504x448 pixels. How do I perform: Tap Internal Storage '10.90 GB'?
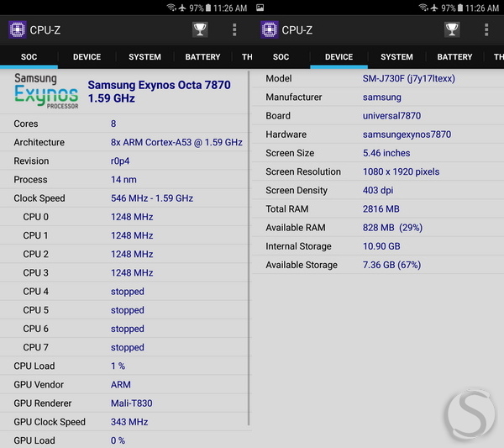[x=381, y=246]
